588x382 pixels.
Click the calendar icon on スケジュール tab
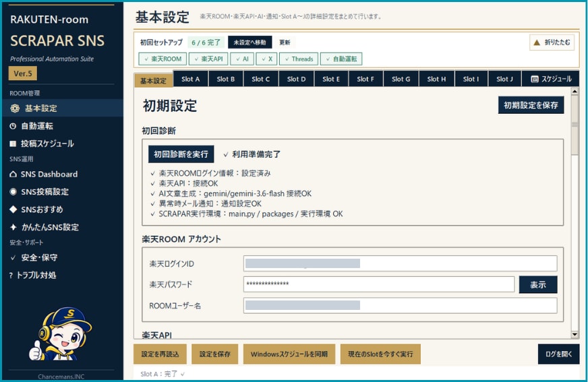pyautogui.click(x=535, y=79)
